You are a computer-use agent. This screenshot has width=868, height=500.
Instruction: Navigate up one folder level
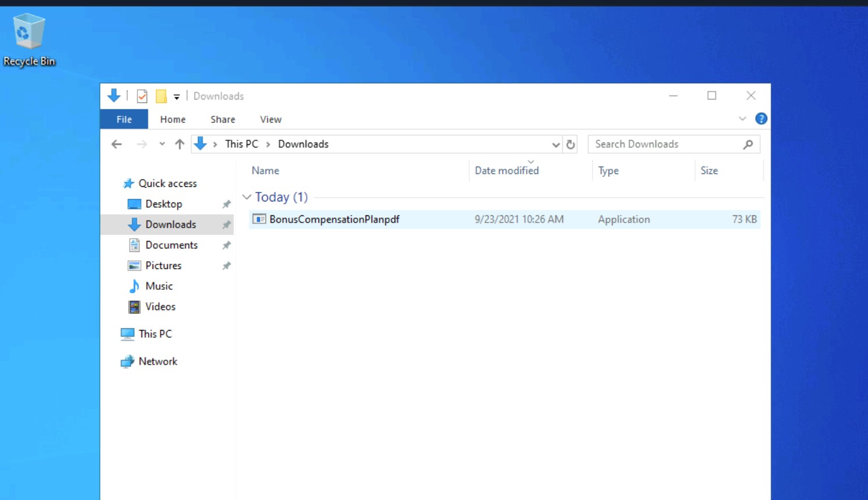coord(179,144)
